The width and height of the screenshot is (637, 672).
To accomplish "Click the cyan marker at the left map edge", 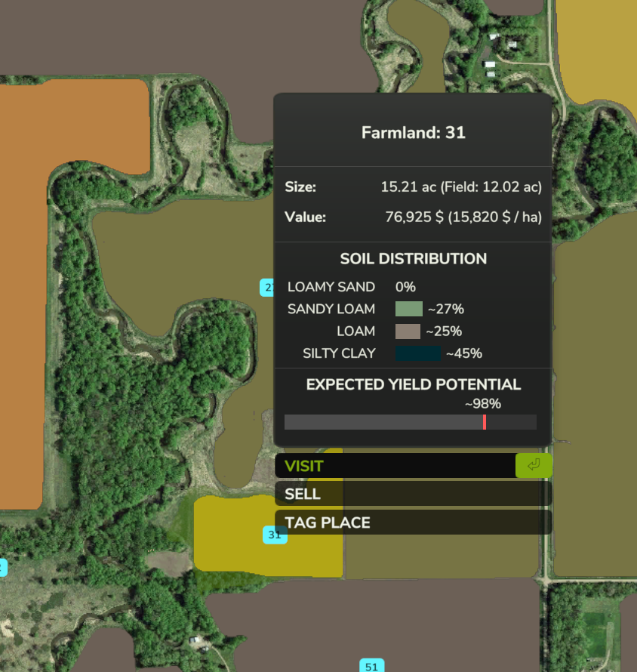I will pyautogui.click(x=2, y=567).
